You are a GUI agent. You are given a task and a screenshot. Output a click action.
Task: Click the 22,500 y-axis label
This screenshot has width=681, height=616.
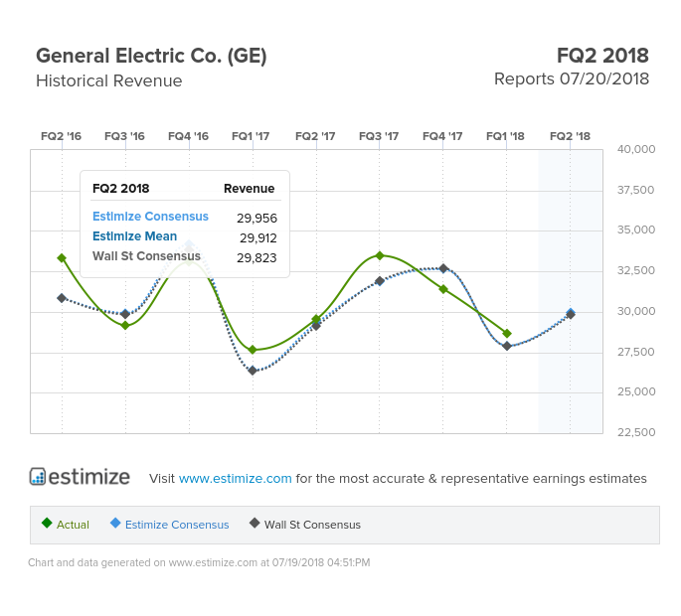(x=636, y=432)
